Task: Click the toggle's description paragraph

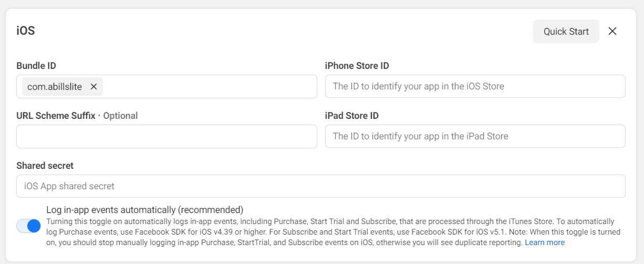Action: click(x=315, y=232)
